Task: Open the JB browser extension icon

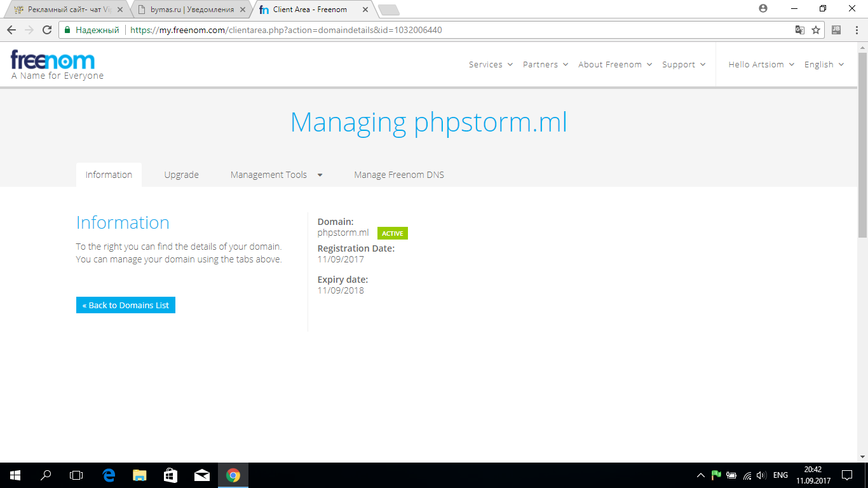Action: tap(836, 30)
